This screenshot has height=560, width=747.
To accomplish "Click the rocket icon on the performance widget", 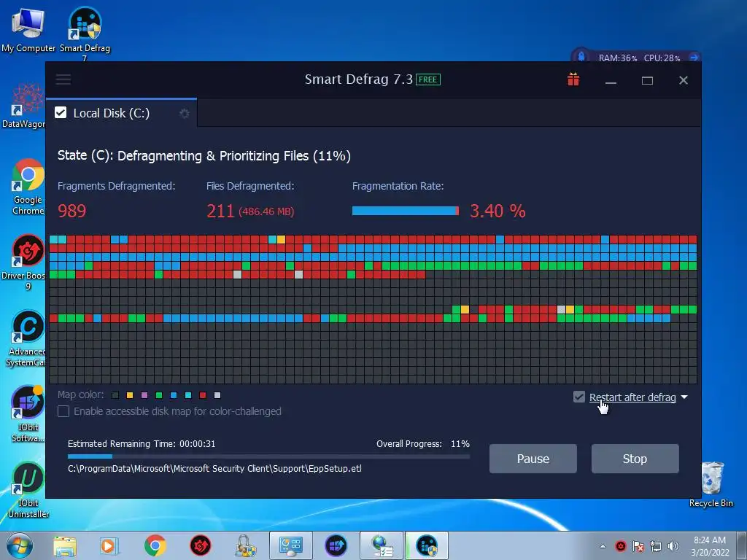I will tap(581, 57).
